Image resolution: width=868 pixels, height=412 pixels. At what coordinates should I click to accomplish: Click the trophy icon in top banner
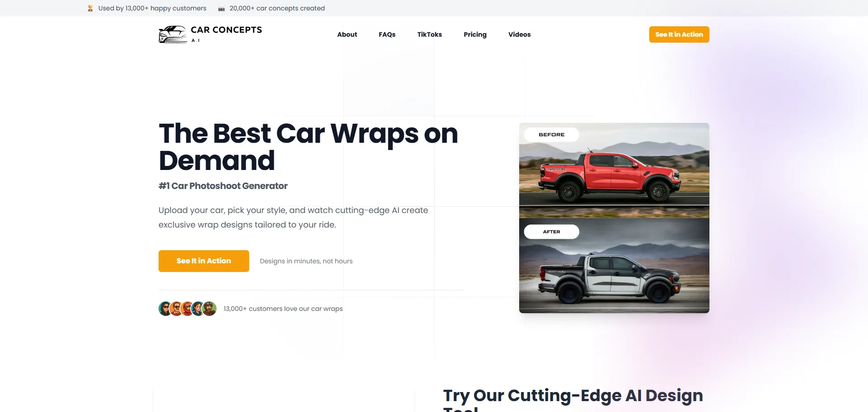click(x=90, y=8)
